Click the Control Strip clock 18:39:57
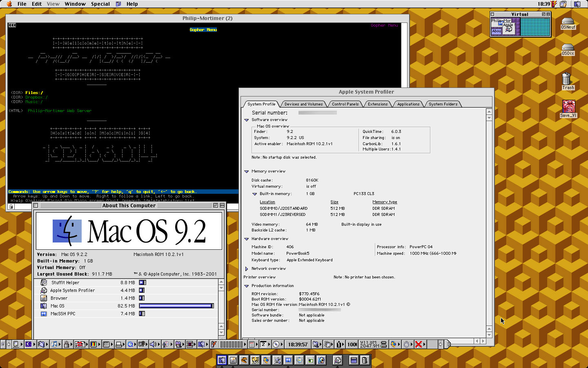Viewport: 588px width, 368px height. [298, 344]
